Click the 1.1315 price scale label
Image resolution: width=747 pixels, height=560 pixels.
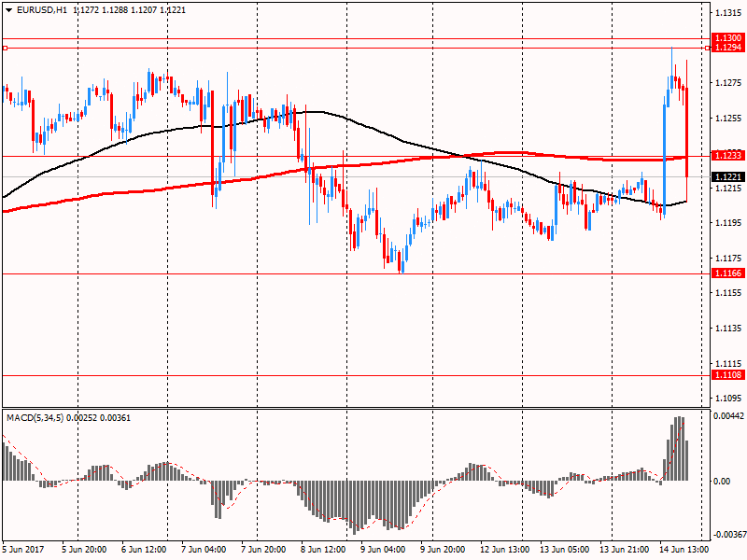pos(728,12)
